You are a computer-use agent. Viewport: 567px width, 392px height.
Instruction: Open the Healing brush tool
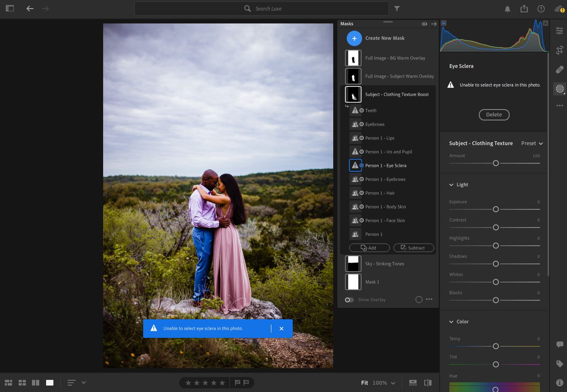click(560, 70)
